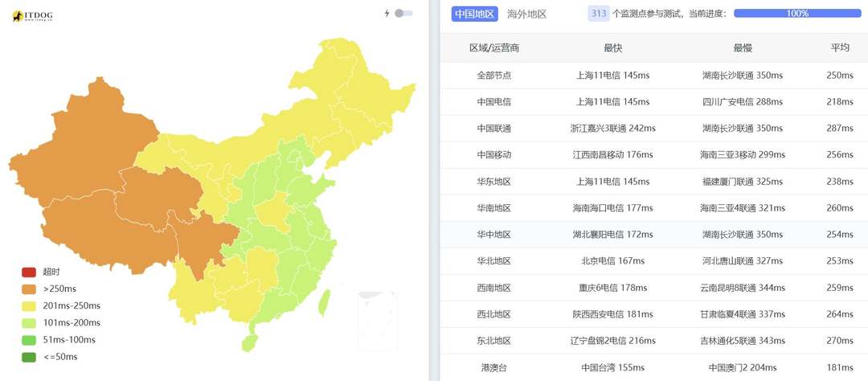Toggle the lightning switch above the map
868x381 pixels.
click(403, 14)
